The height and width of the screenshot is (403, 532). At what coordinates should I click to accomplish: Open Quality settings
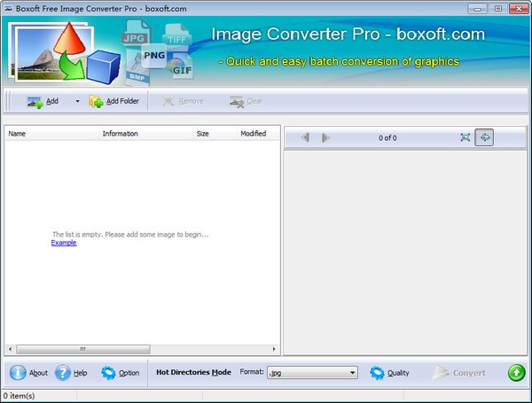click(389, 373)
